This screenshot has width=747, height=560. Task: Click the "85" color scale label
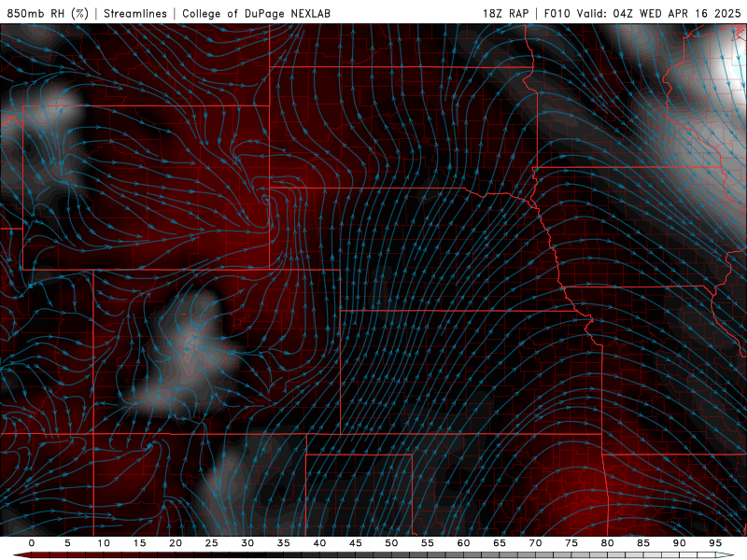pos(643,543)
